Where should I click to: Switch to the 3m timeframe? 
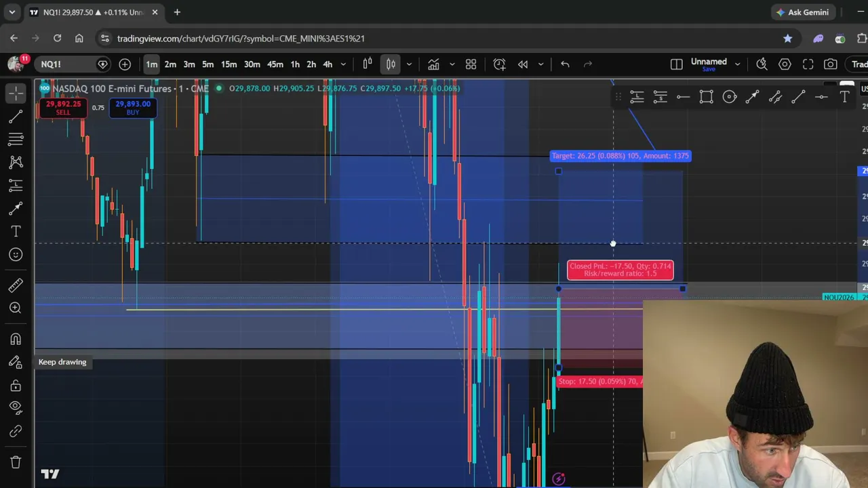point(189,64)
